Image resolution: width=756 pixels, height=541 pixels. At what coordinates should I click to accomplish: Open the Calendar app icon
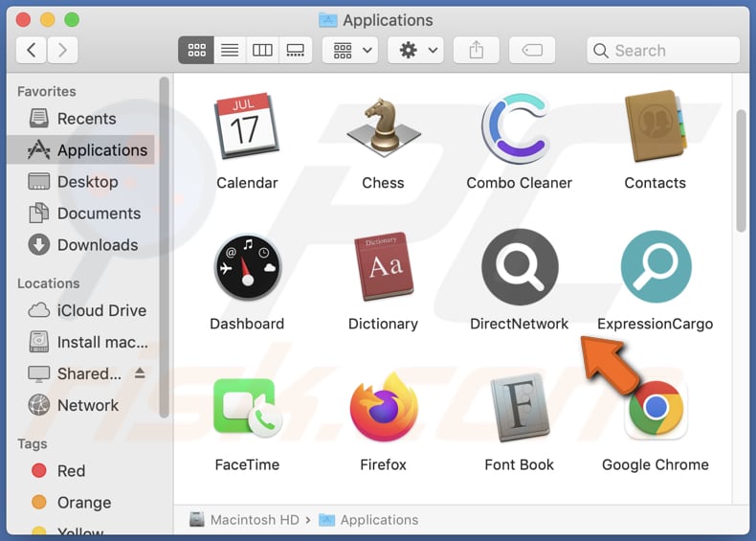pyautogui.click(x=246, y=126)
